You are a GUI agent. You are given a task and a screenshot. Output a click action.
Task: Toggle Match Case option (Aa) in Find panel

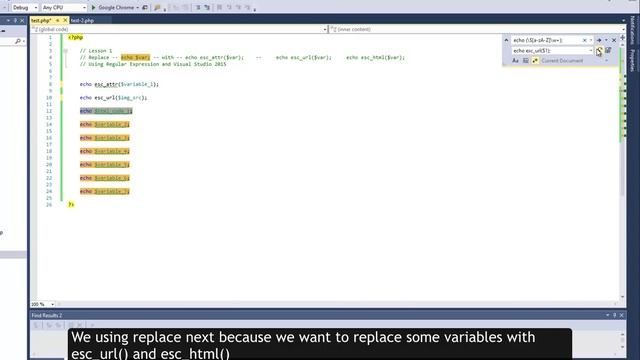pos(515,61)
